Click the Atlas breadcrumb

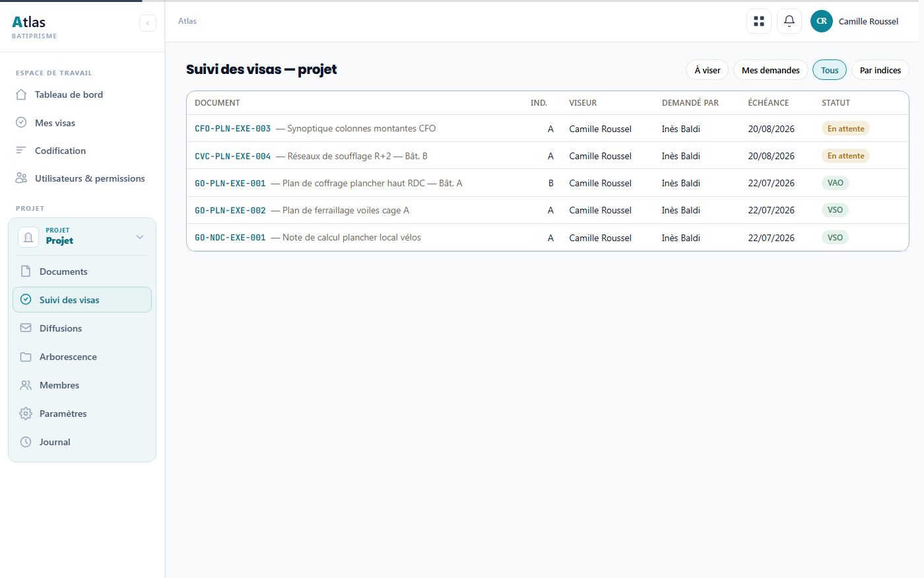[x=187, y=21]
